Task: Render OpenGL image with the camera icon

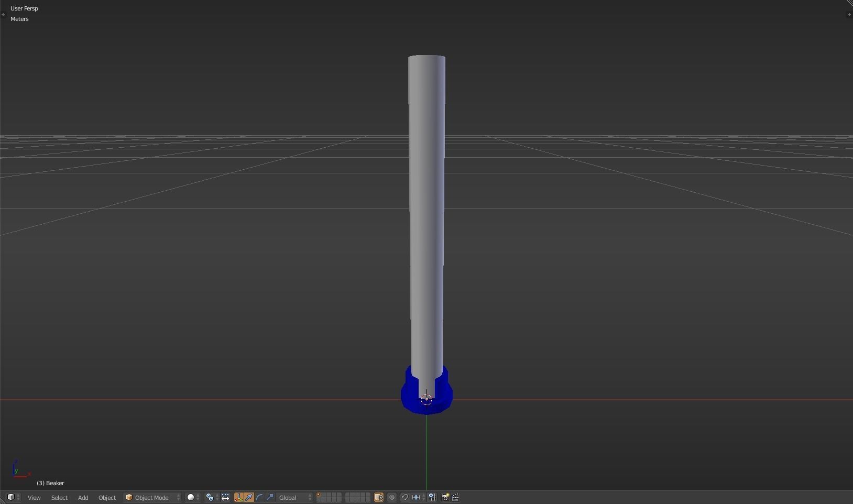Action: (x=445, y=497)
